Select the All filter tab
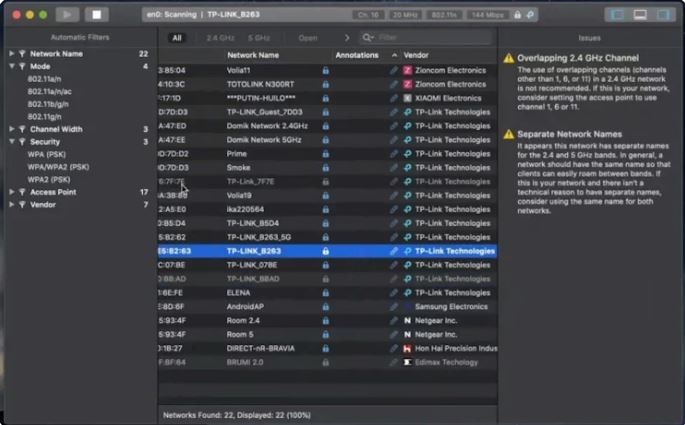685x425 pixels. click(177, 38)
